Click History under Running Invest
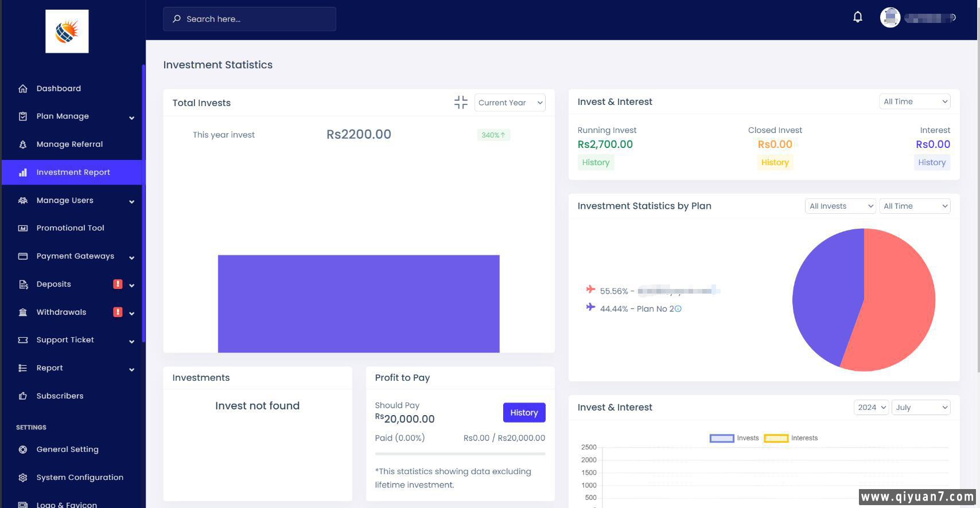The height and width of the screenshot is (508, 980). [596, 163]
